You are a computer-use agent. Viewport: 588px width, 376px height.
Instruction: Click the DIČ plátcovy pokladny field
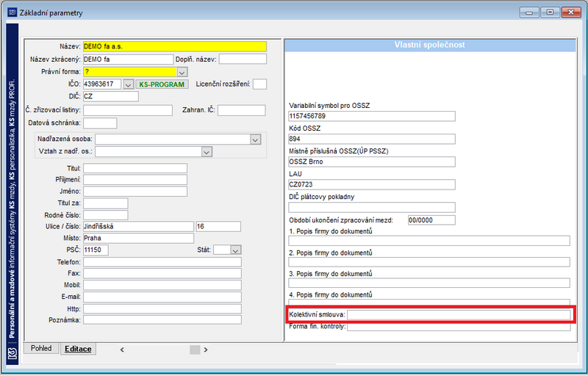coord(372,208)
